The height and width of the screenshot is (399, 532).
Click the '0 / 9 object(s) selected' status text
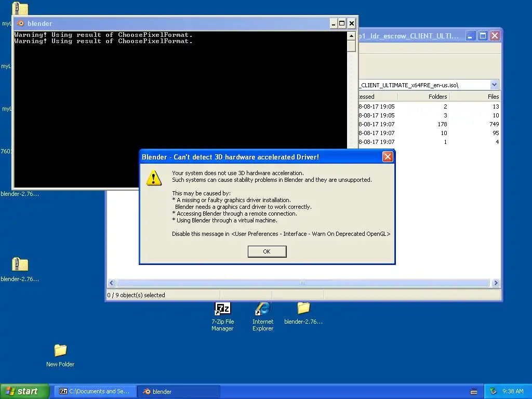click(x=136, y=295)
